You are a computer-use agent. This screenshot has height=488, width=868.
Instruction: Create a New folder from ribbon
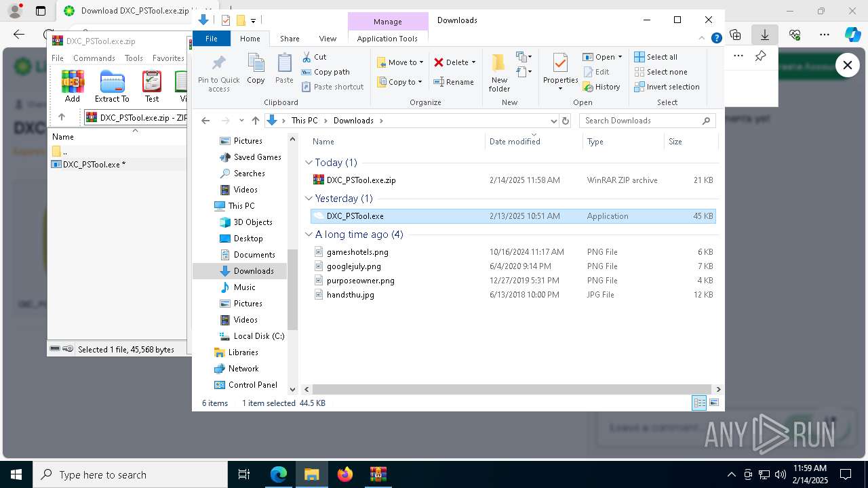pos(499,72)
